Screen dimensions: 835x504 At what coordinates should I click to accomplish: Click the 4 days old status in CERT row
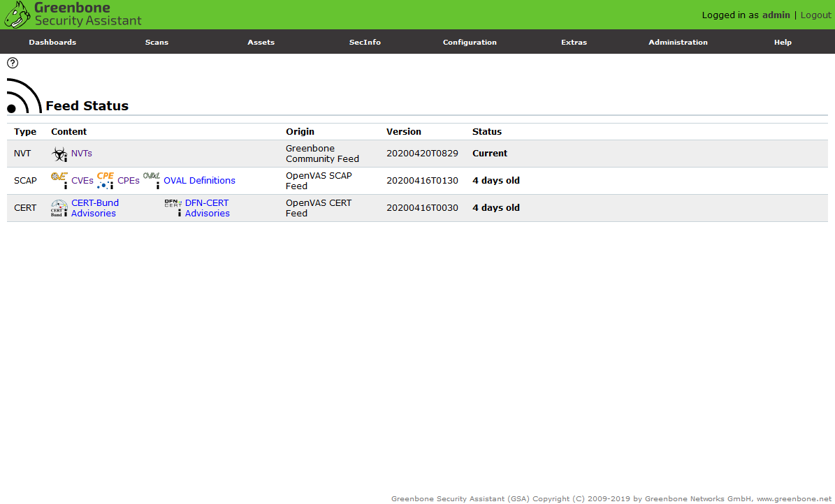click(496, 207)
